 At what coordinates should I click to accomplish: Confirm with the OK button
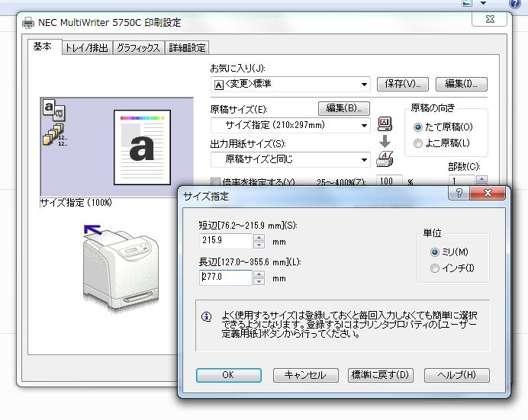[x=229, y=375]
